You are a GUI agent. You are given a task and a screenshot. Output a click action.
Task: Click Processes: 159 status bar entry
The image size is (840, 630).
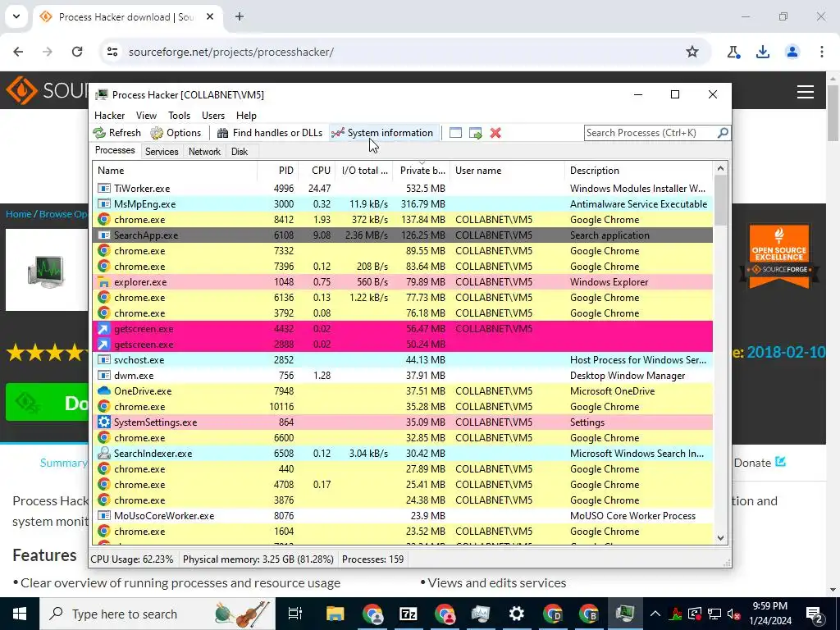tap(373, 559)
